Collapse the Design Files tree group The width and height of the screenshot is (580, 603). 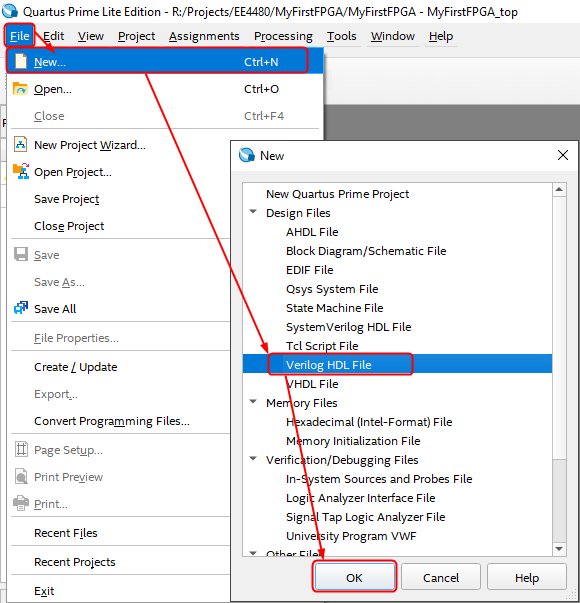(253, 212)
